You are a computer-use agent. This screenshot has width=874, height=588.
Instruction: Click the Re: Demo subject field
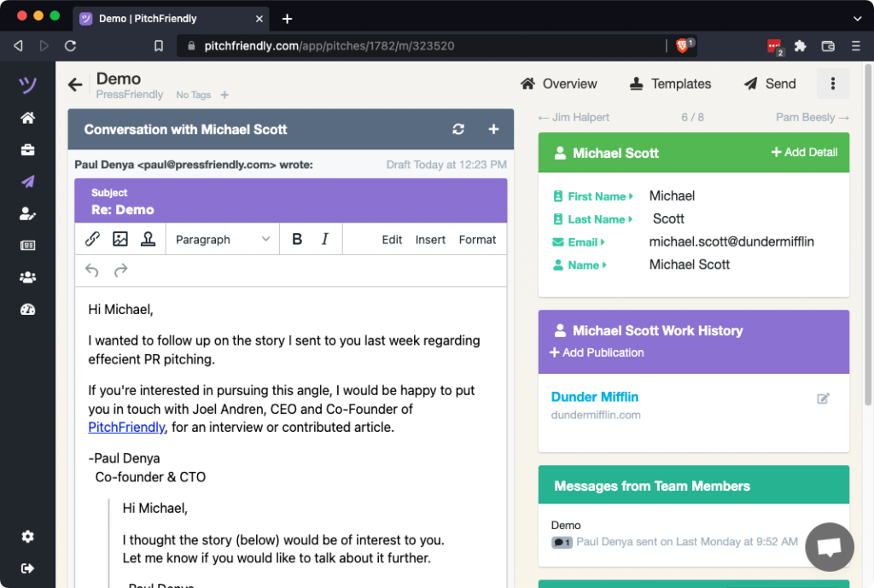(x=290, y=210)
